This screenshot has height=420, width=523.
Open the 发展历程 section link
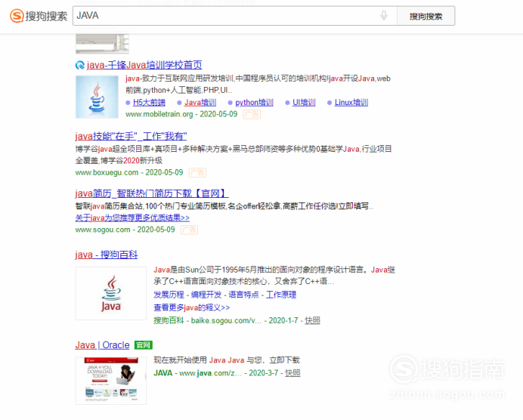pos(169,295)
